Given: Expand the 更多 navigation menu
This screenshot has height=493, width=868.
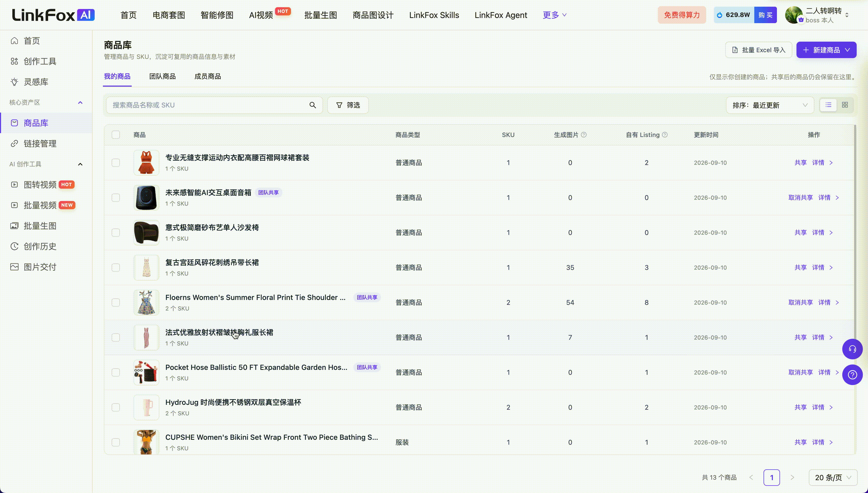Looking at the screenshot, I should [554, 15].
